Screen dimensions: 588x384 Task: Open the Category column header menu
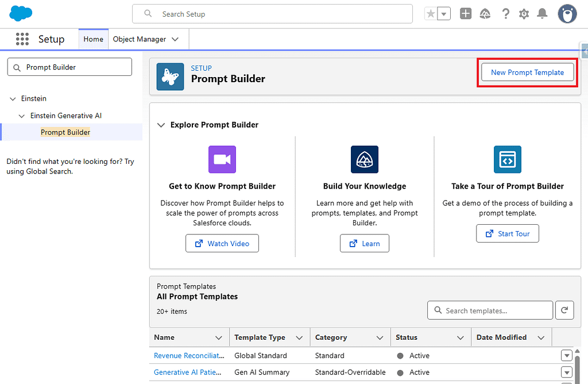tap(380, 338)
